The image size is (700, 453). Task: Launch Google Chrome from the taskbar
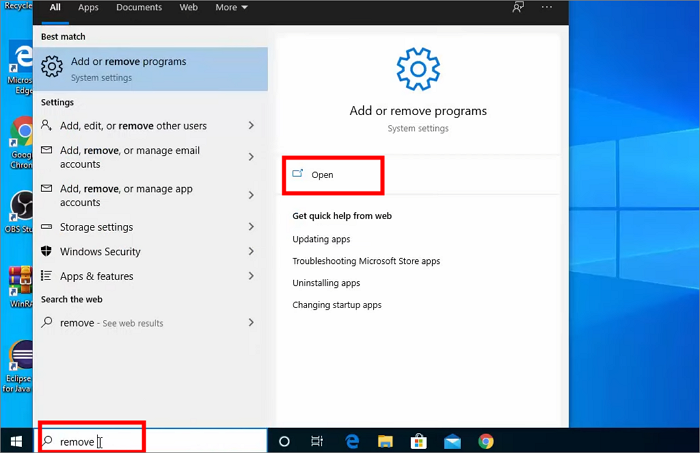tap(486, 441)
